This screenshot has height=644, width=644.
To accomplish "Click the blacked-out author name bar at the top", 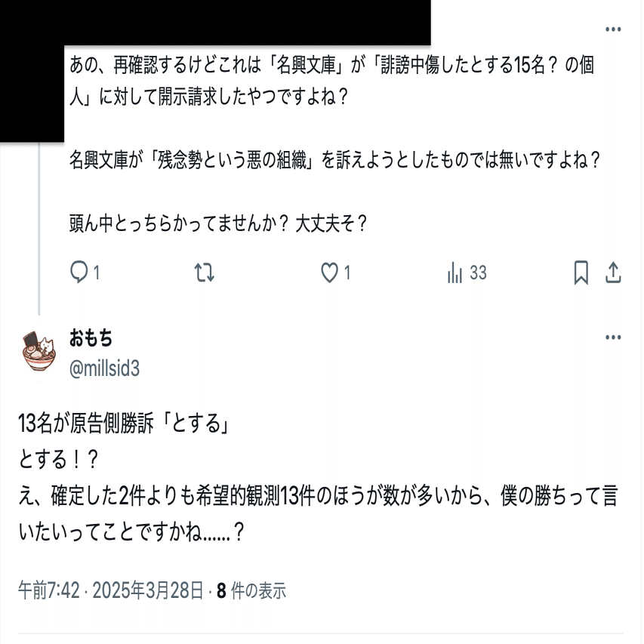I will tap(248, 23).
